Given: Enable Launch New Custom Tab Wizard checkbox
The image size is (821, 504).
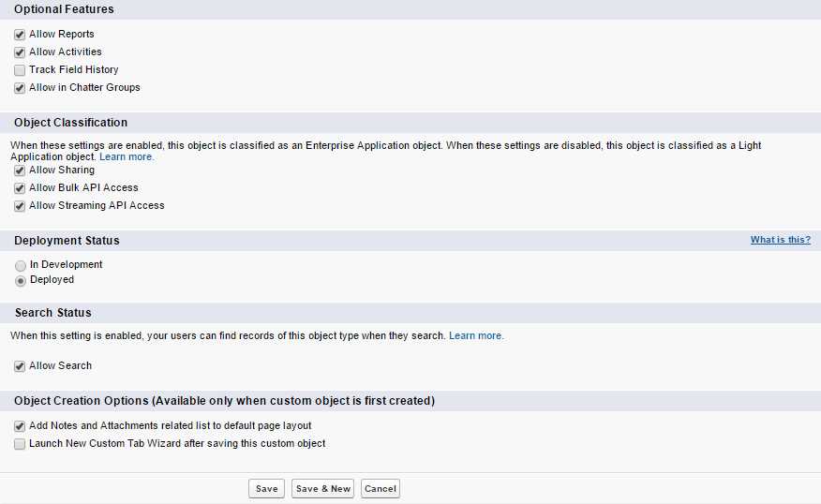Looking at the screenshot, I should 20,444.
